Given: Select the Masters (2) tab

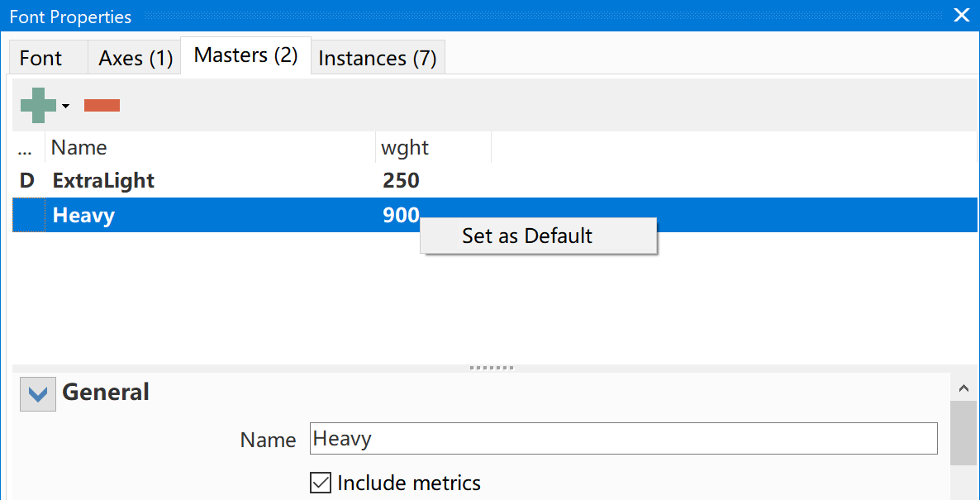Looking at the screenshot, I should pos(245,55).
